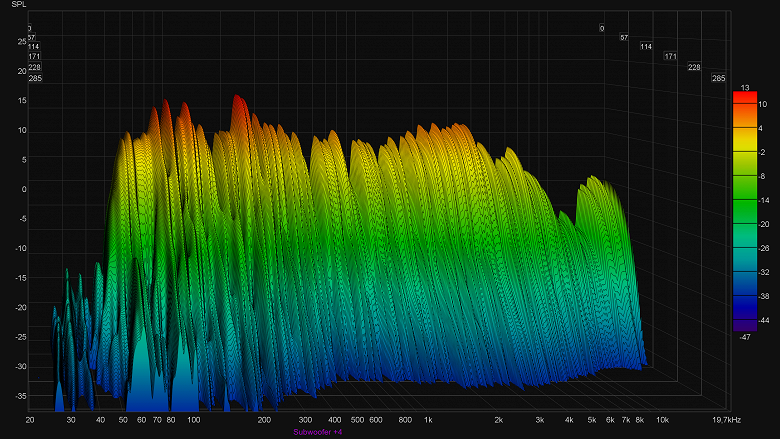Click the SPL axis title label

(x=19, y=4)
